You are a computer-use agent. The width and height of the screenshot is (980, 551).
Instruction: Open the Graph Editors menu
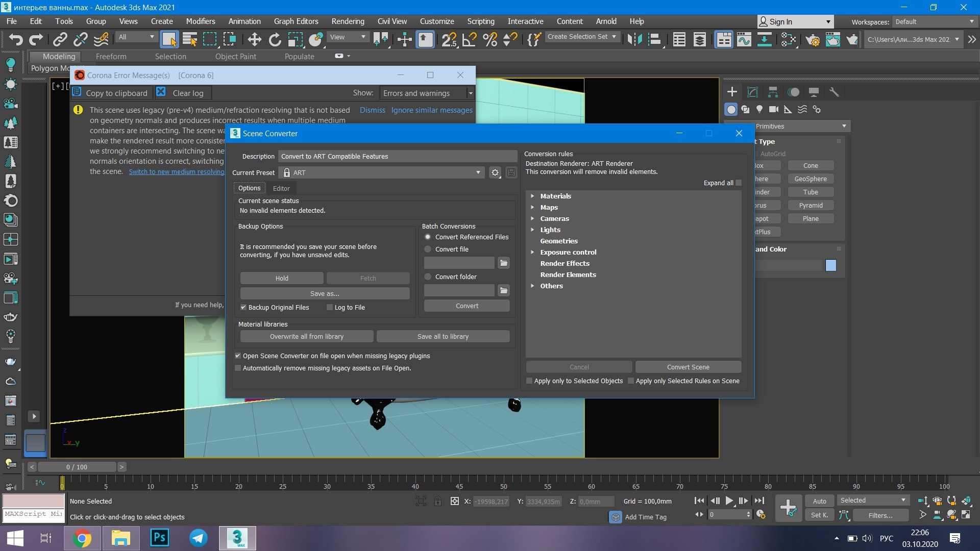296,21
